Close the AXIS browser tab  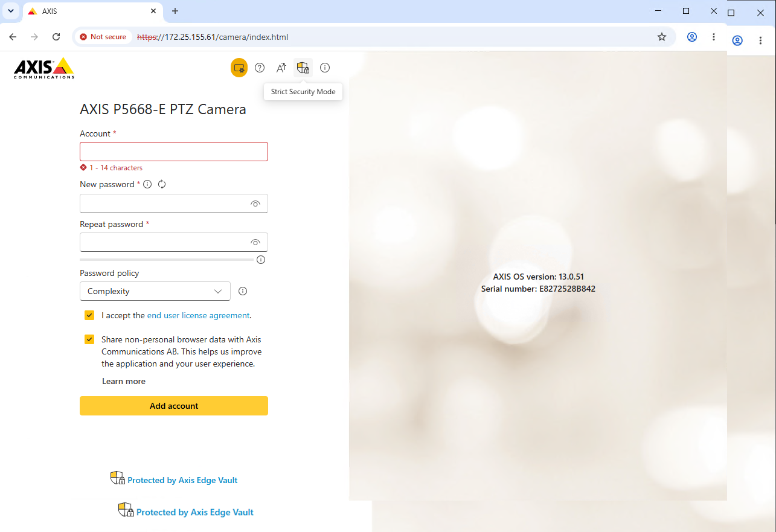tap(153, 11)
